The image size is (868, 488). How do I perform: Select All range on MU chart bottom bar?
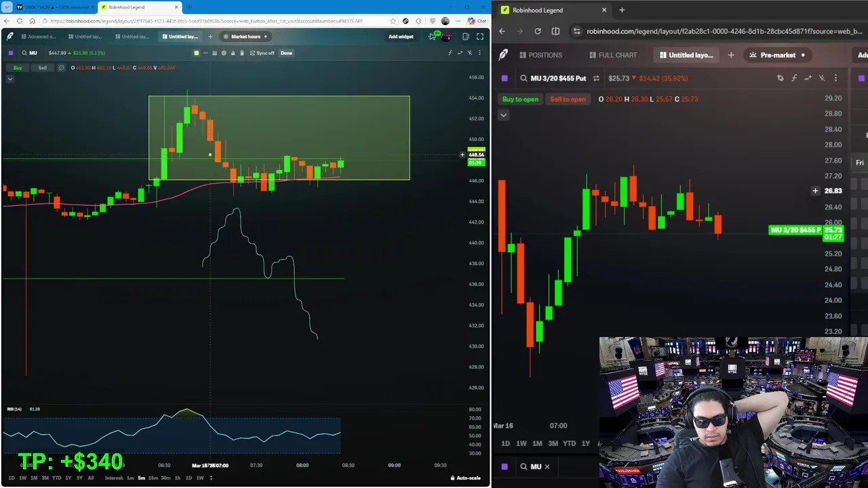90,478
